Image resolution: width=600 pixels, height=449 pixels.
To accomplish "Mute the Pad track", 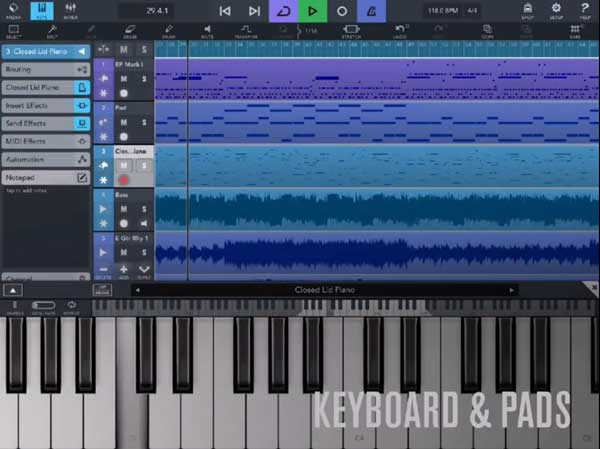I will [124, 120].
